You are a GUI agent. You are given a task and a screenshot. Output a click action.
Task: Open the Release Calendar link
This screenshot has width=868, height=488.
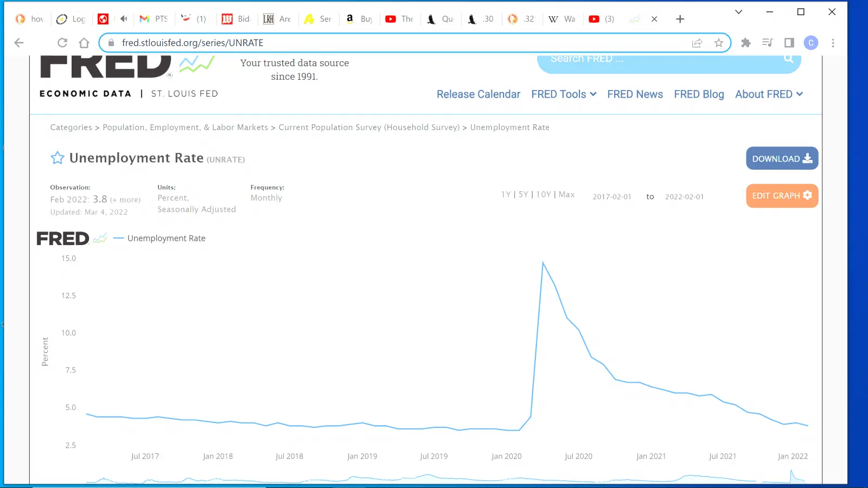pyautogui.click(x=478, y=94)
